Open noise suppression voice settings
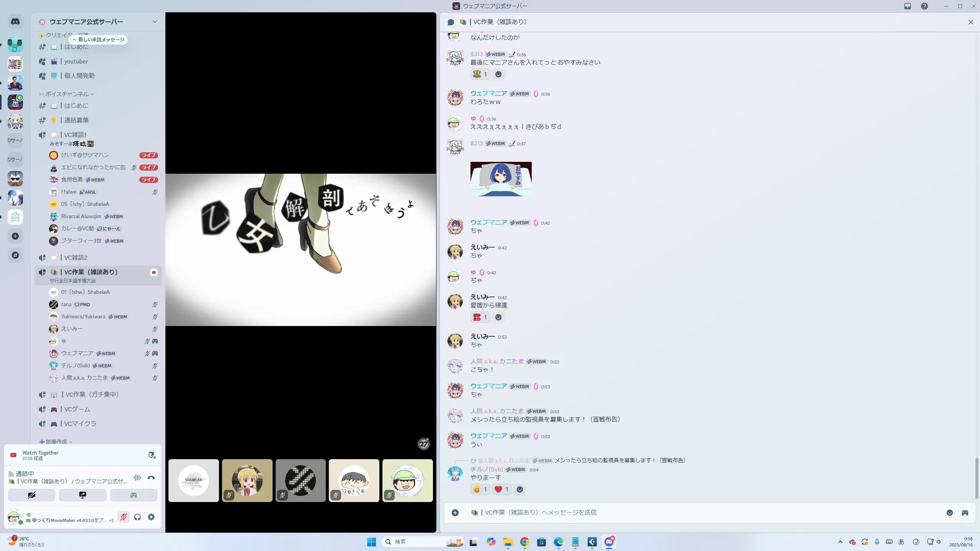 (137, 478)
